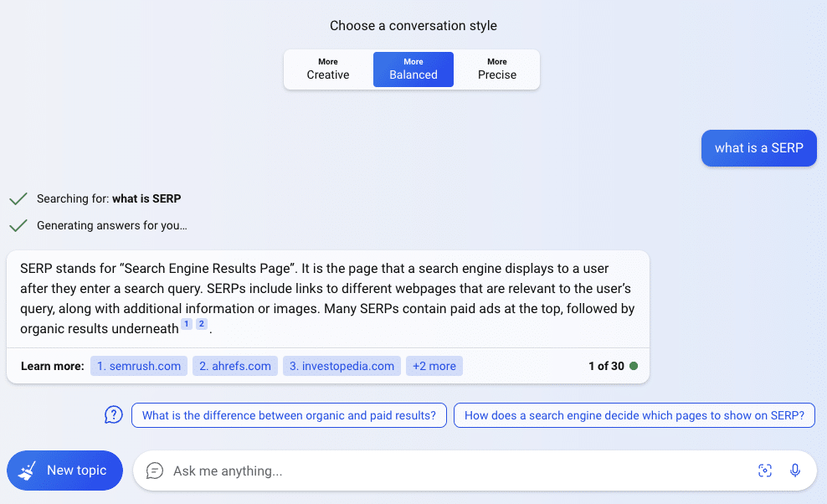
Task: Expand the +2 more sources
Action: [x=434, y=366]
